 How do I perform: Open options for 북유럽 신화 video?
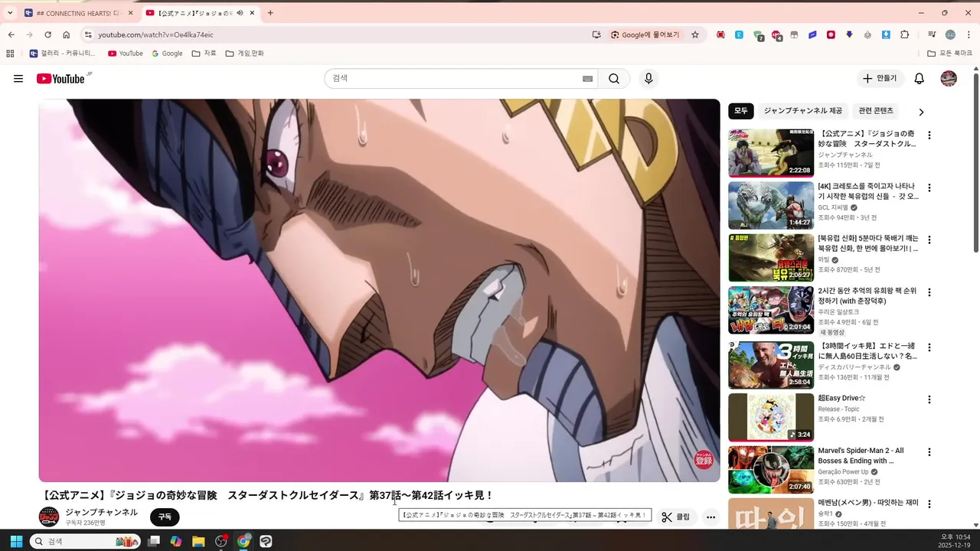929,240
